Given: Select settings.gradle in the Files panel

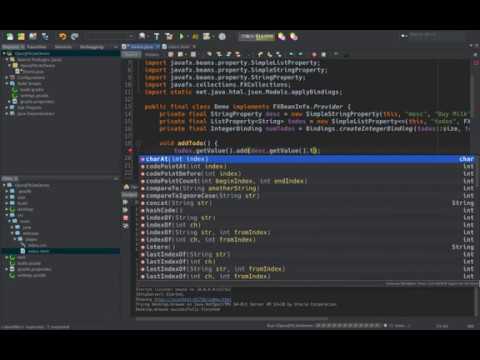Looking at the screenshot, I should [32, 275].
